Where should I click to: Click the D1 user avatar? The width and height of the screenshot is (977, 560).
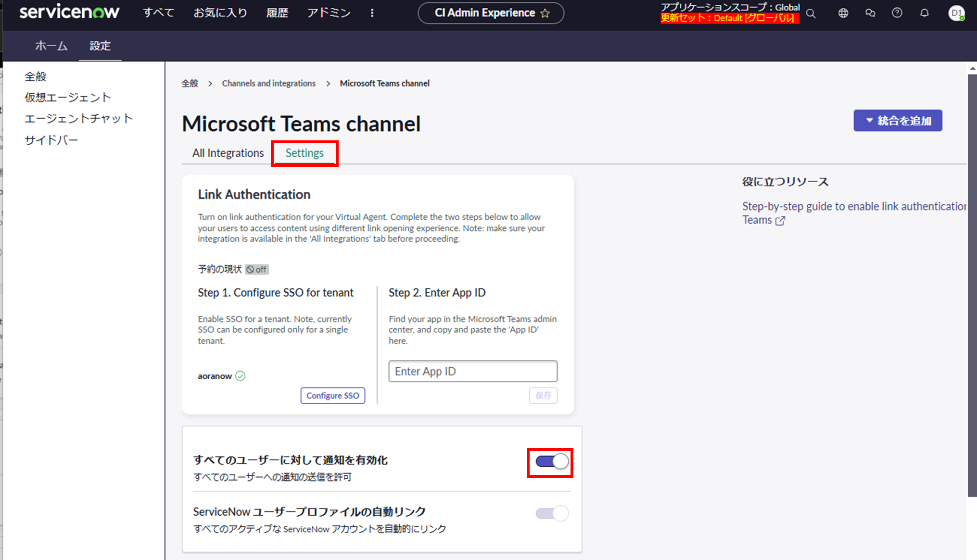956,13
